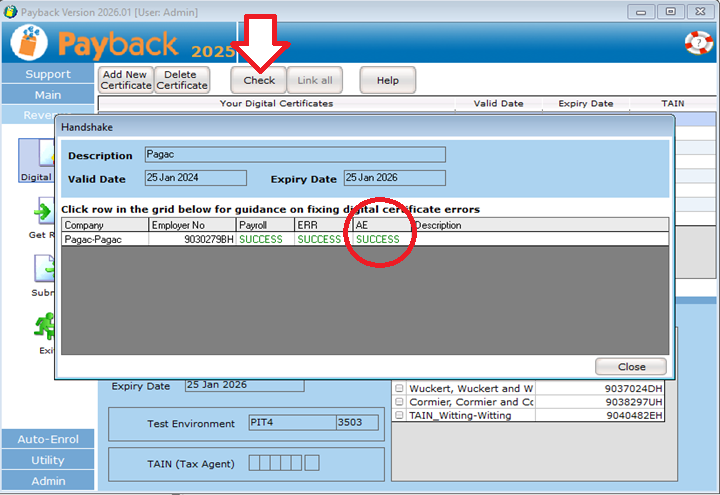This screenshot has height=495, width=720.
Task: Open the Admin section
Action: pos(48,481)
